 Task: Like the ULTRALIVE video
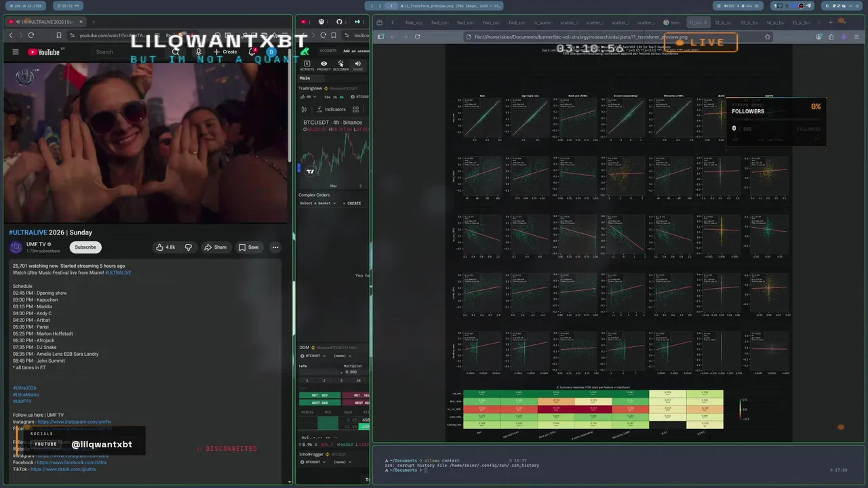166,247
